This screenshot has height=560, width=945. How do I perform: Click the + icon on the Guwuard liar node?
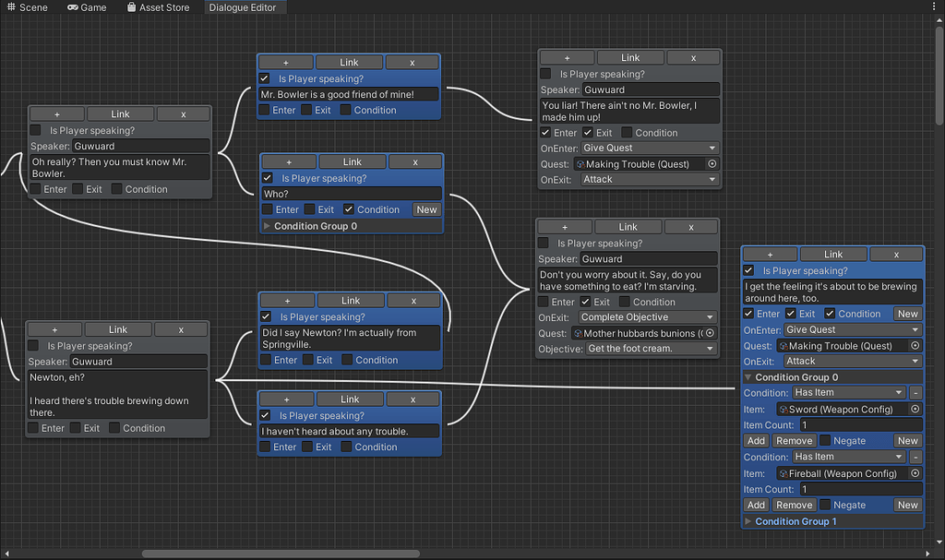(x=567, y=56)
